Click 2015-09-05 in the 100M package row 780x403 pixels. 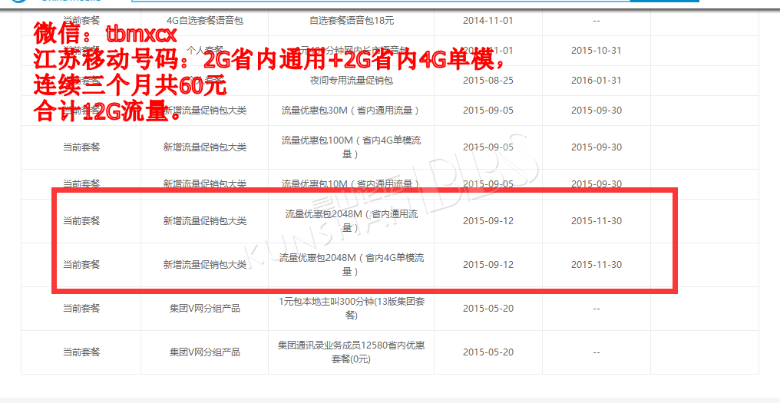pyautogui.click(x=488, y=147)
